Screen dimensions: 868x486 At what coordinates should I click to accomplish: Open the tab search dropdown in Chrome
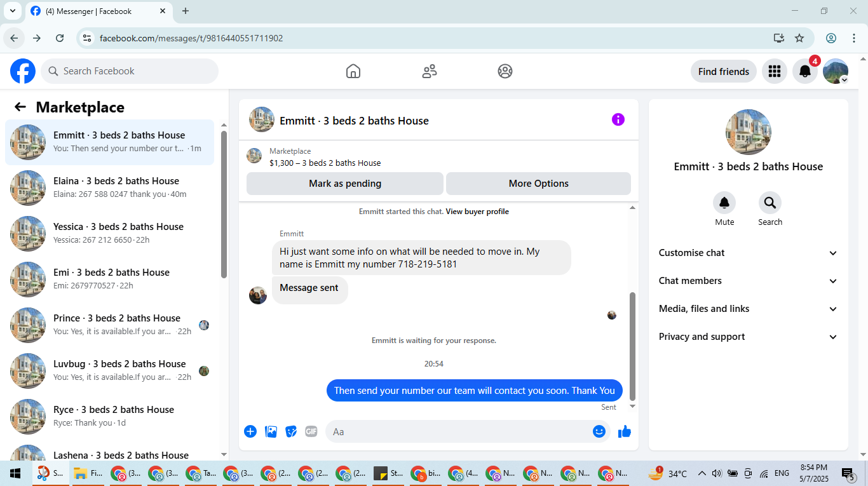pyautogui.click(x=12, y=11)
